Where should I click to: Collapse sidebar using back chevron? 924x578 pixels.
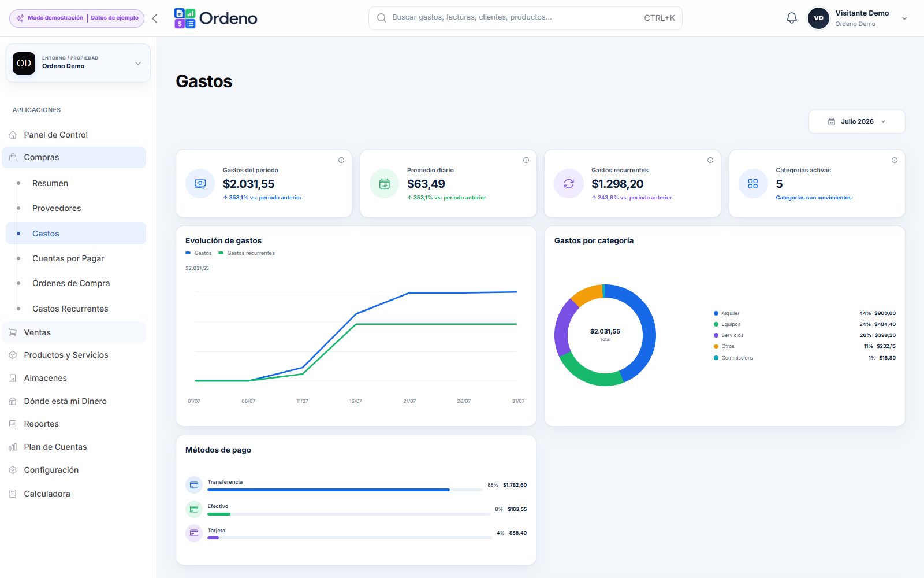pos(155,18)
